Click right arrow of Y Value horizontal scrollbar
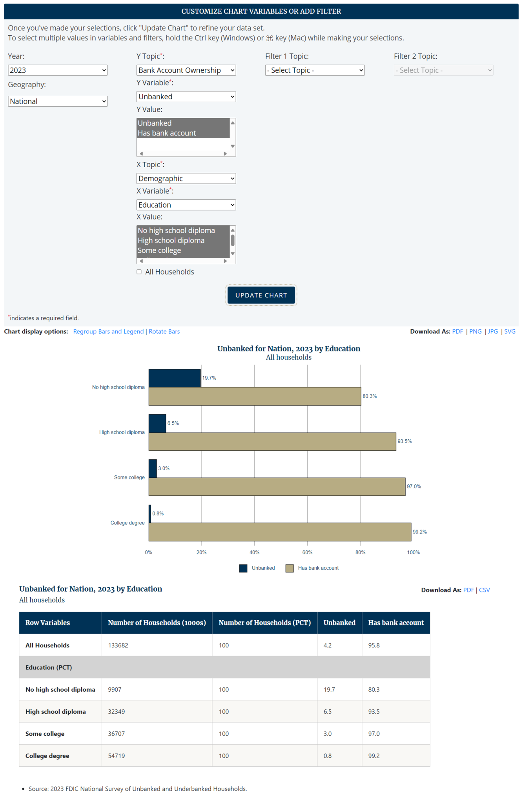Image resolution: width=532 pixels, height=804 pixels. click(x=225, y=153)
